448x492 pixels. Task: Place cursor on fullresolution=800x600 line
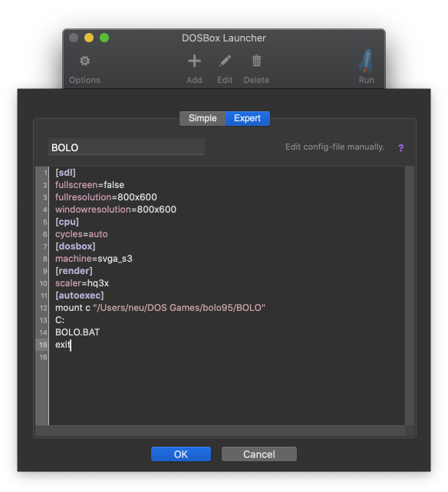(x=106, y=197)
